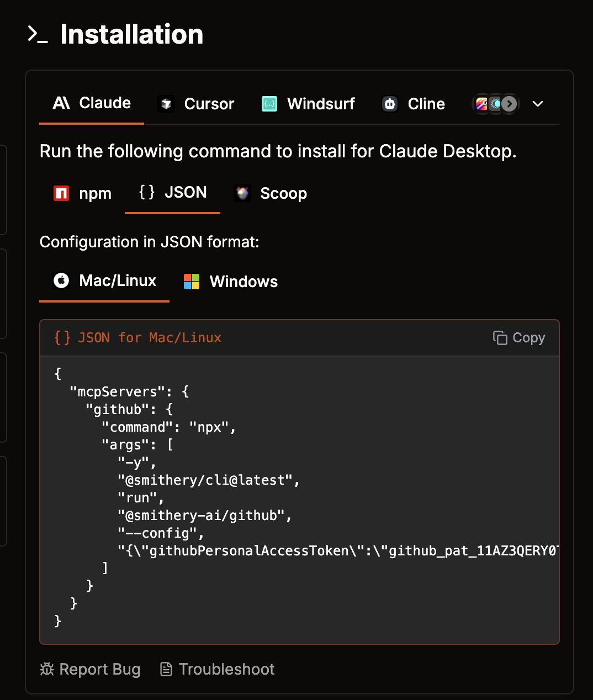Click the red npm logo icon

61,193
